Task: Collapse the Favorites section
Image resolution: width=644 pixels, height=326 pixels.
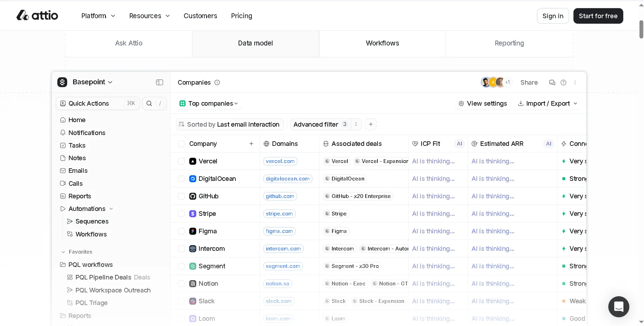Action: [63, 252]
